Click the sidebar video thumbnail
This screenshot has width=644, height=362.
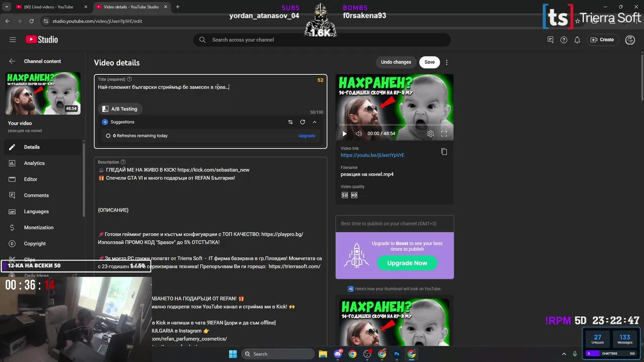(43, 94)
